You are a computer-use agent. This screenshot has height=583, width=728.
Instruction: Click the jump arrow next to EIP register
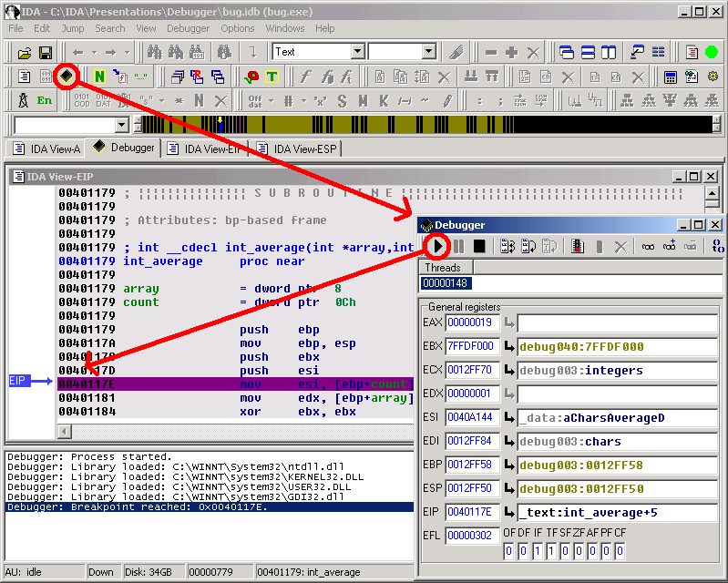(x=509, y=512)
